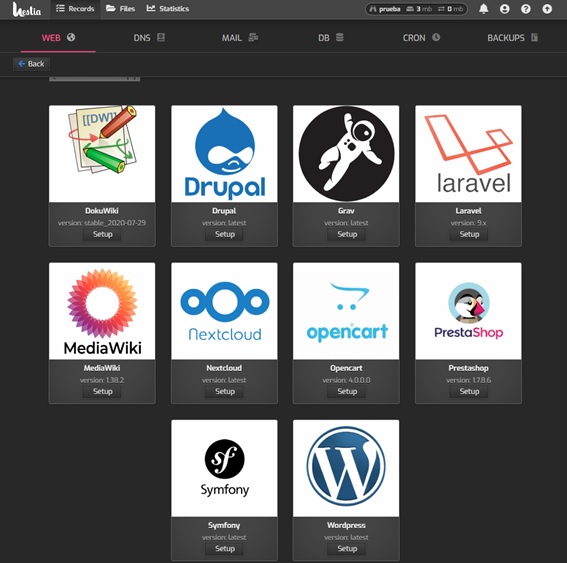Click the 'version: 1.38.2' text
This screenshot has height=563, width=567.
coord(102,380)
